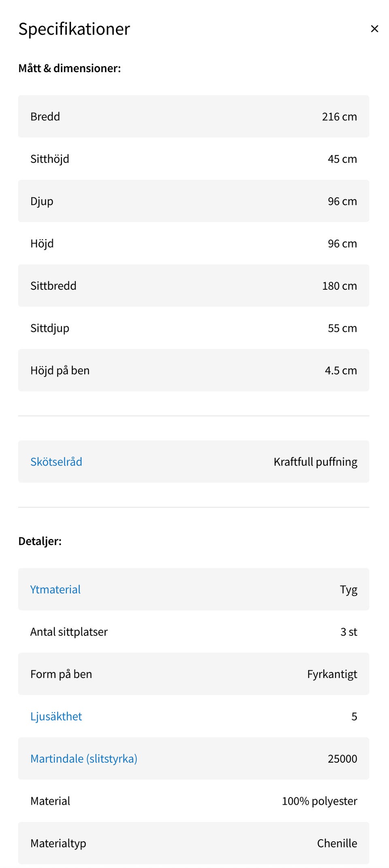Select the Sittdjup row label

50,328
